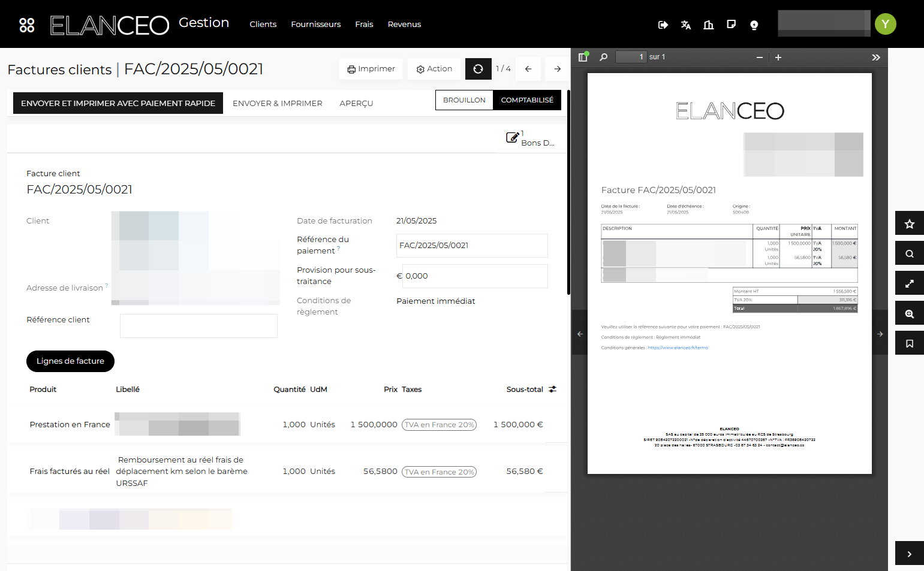Open the Fournisseurs menu
Image resolution: width=924 pixels, height=571 pixels.
(316, 25)
